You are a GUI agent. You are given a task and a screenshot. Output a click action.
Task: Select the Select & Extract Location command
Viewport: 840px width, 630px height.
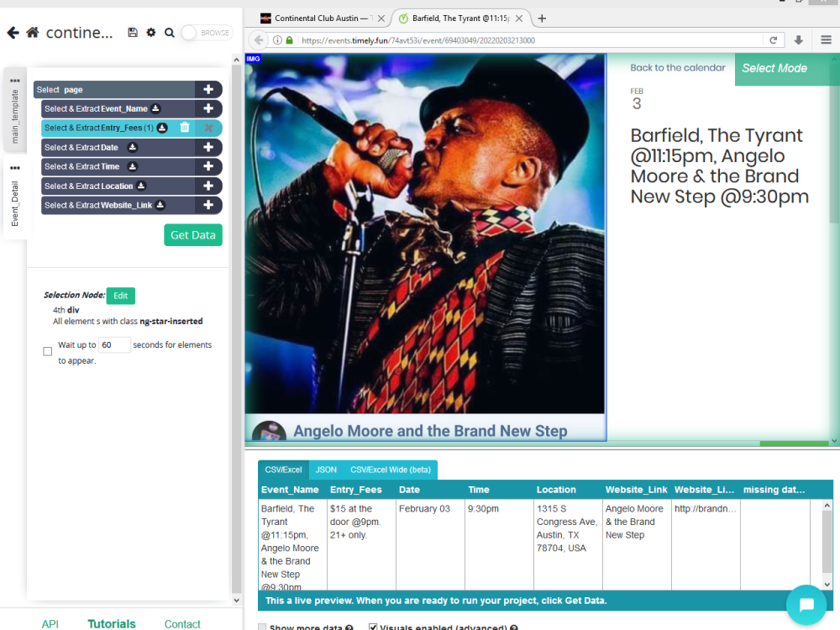[118, 186]
